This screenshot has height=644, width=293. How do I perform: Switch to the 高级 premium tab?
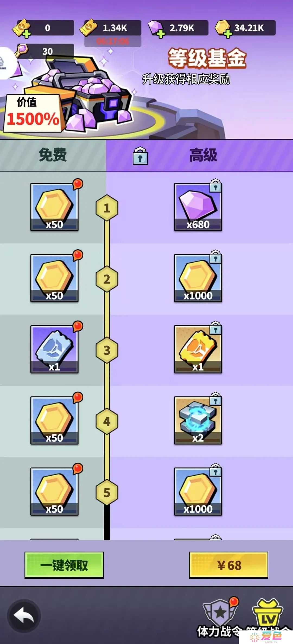(203, 155)
